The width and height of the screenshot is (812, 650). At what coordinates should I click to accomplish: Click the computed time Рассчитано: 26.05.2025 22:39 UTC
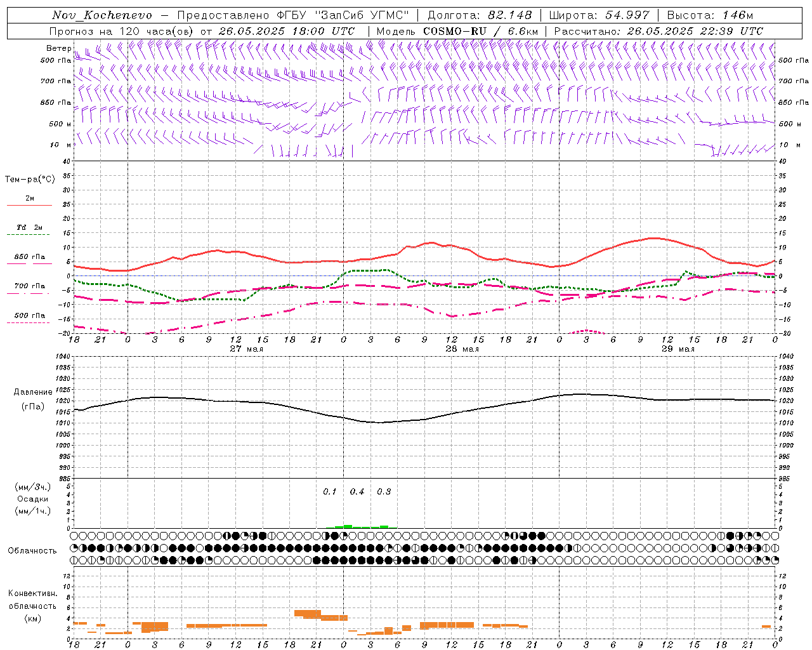pyautogui.click(x=658, y=31)
